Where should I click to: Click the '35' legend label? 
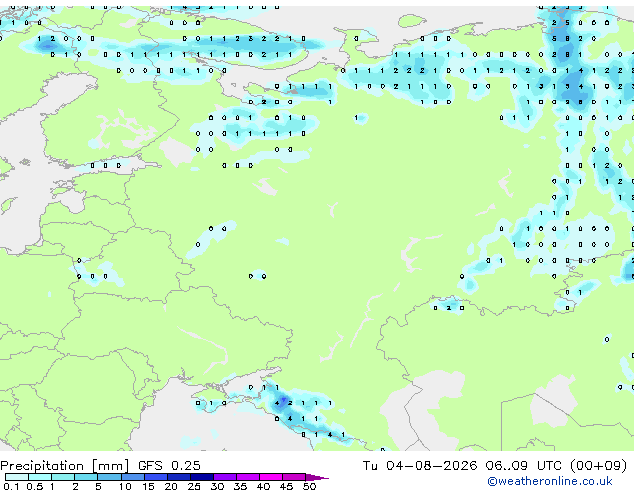pyautogui.click(x=240, y=486)
